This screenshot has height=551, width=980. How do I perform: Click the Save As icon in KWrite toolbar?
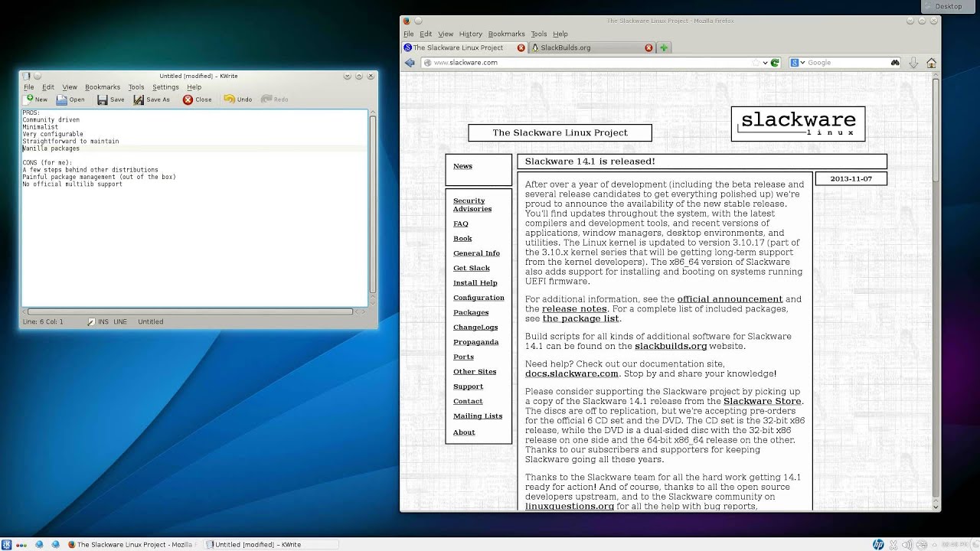(x=139, y=99)
